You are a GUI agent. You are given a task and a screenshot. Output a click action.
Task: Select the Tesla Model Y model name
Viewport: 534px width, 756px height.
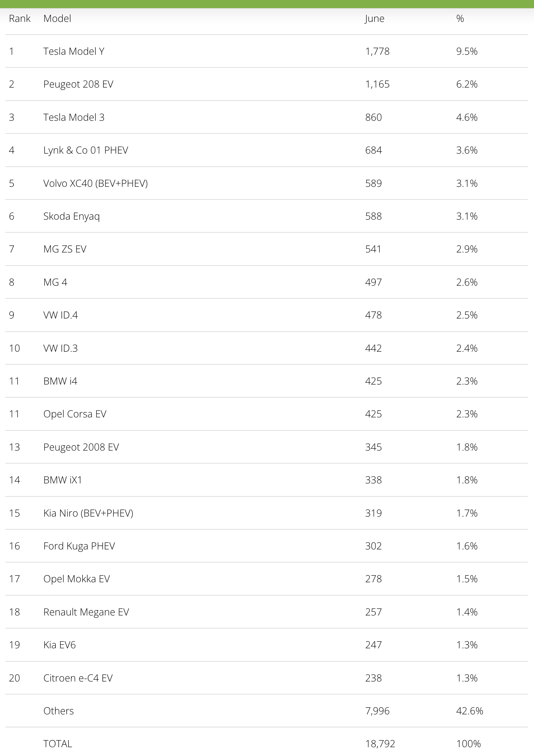click(x=74, y=52)
